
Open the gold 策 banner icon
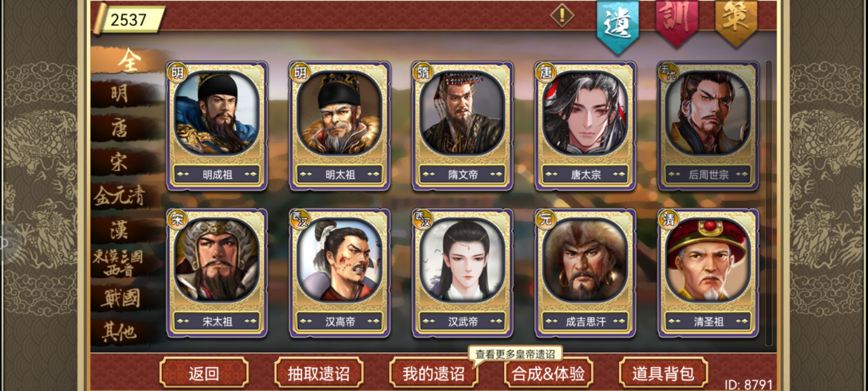[736, 22]
